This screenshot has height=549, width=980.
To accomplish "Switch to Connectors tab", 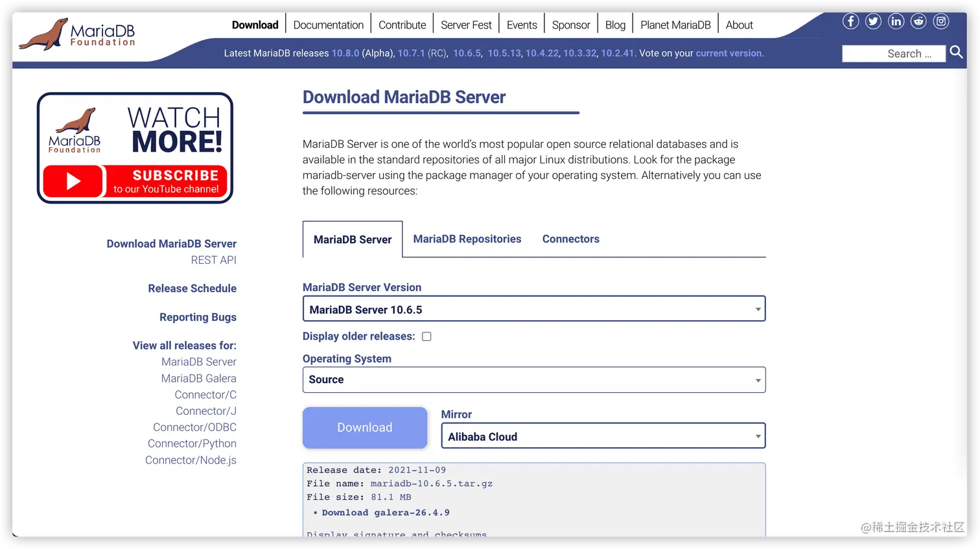I will pos(571,239).
